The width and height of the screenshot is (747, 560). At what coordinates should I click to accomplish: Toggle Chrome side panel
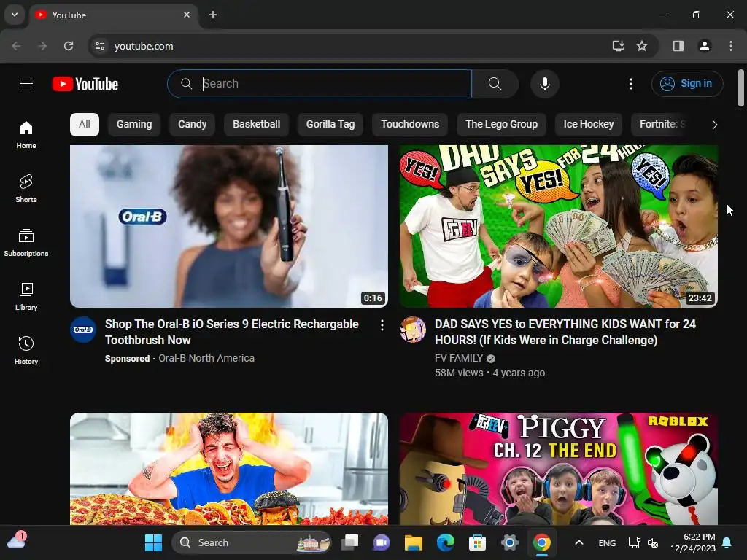click(x=678, y=46)
